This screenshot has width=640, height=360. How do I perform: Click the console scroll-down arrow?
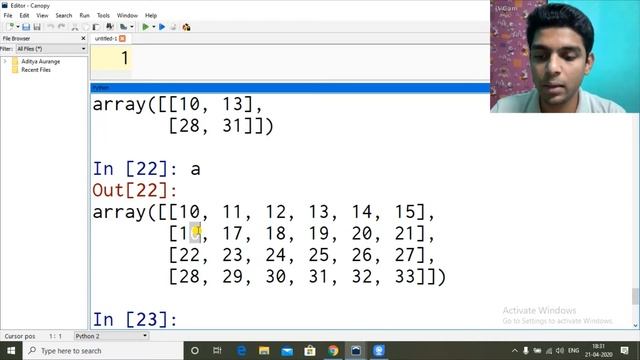pos(635,325)
